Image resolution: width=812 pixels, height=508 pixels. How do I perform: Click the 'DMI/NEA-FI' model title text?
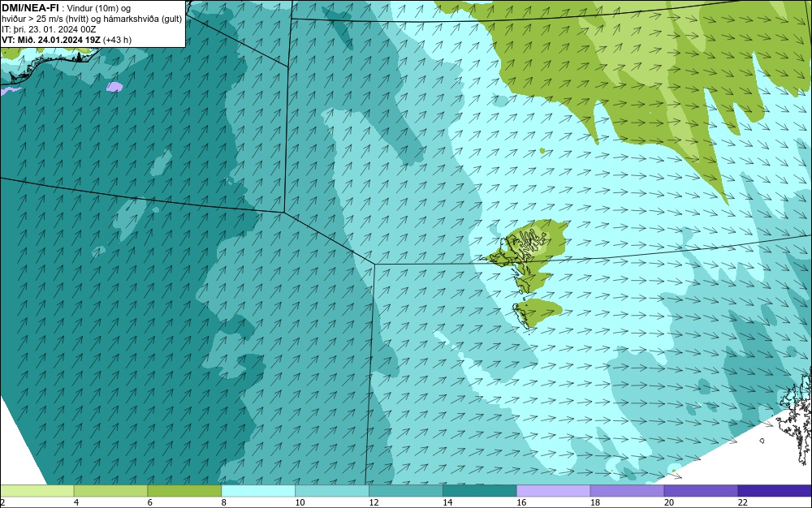[30, 8]
